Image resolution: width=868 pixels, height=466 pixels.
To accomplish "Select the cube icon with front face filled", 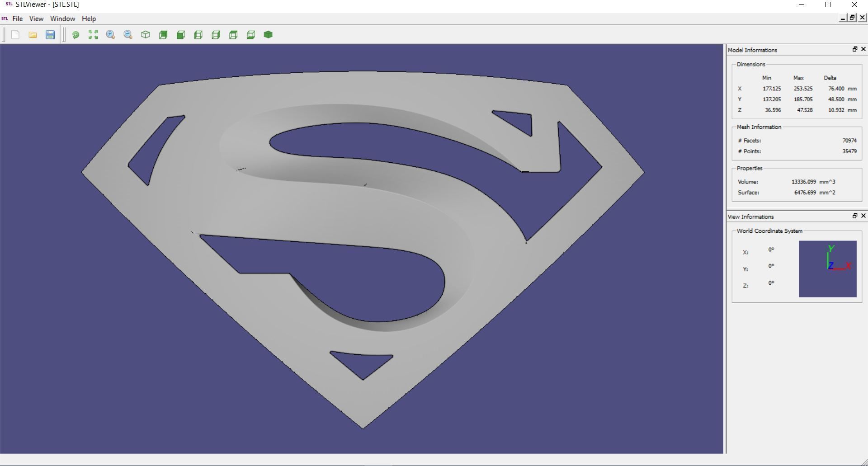I will tap(181, 35).
